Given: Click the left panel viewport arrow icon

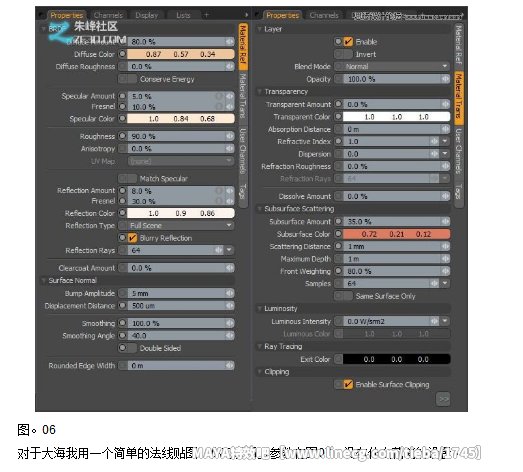Looking at the screenshot, I should click(x=246, y=15).
